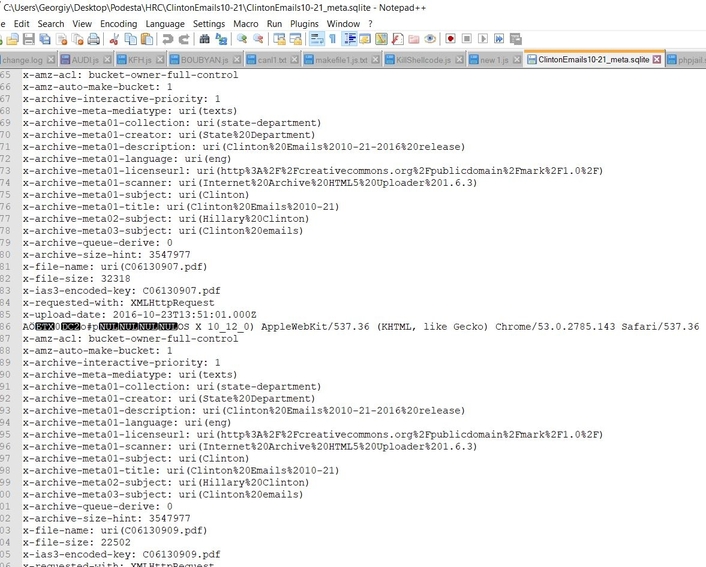Close the ClintonEmails10-21_meta.sqlite tab

(657, 59)
